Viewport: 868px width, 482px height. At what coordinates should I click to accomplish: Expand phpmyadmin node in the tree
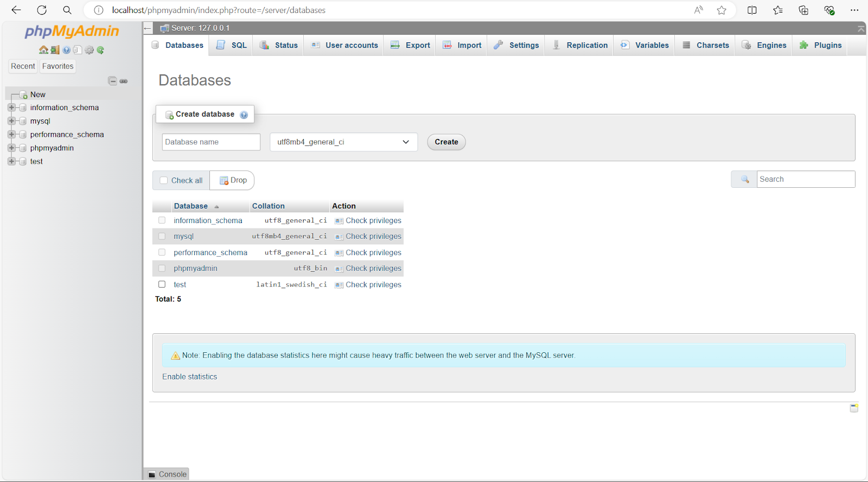(x=11, y=148)
